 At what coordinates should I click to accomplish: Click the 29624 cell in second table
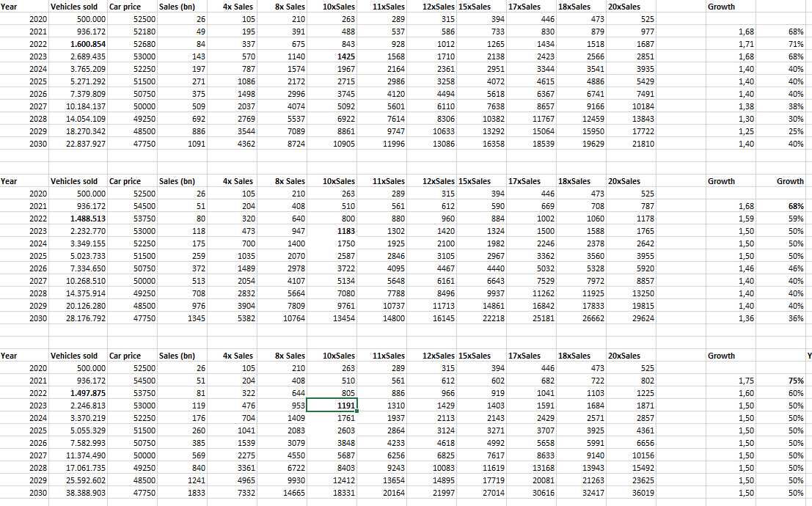631,318
